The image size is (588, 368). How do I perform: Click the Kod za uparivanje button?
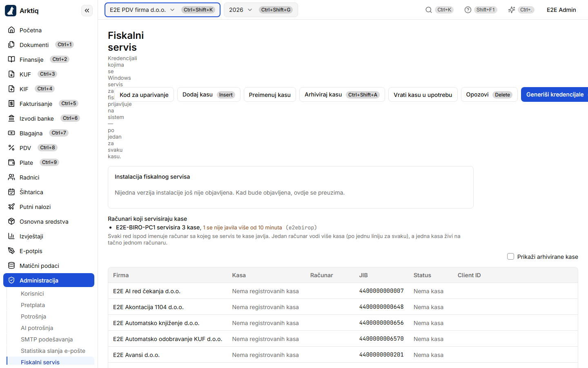pos(144,94)
